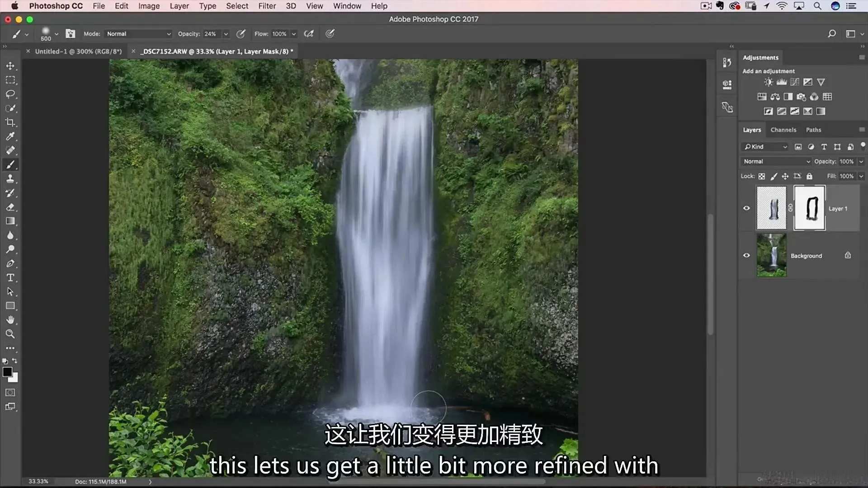Toggle Lock image pixels
Viewport: 868px width, 488px height.
[x=774, y=176]
